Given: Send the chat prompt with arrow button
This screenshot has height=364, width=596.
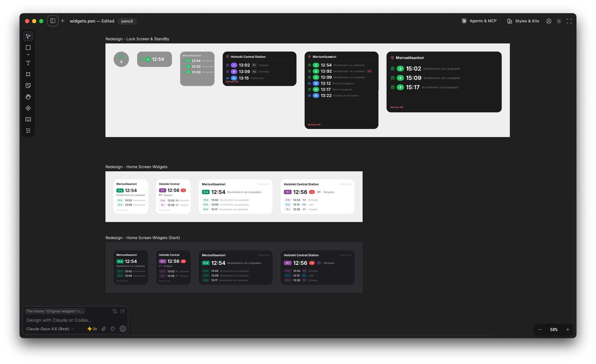Looking at the screenshot, I should [123, 329].
